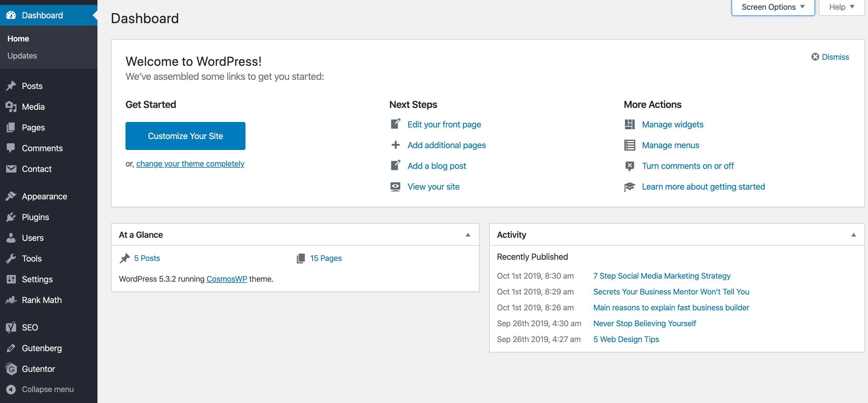Click the graduation cap icon beside Learn more
Screen dimensions: 868x403
630,187
